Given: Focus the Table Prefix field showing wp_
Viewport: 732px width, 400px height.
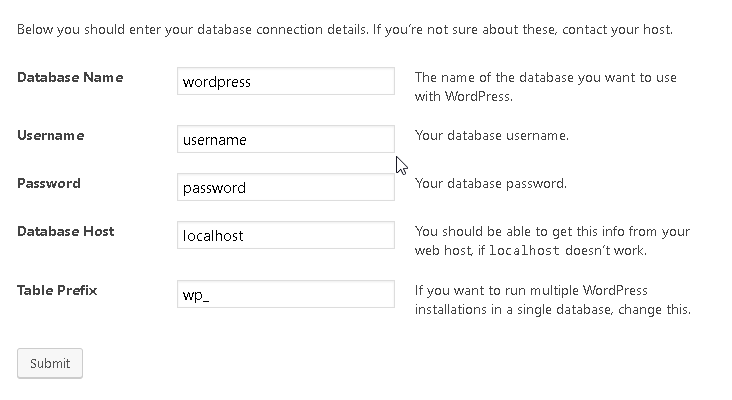Looking at the screenshot, I should 286,294.
